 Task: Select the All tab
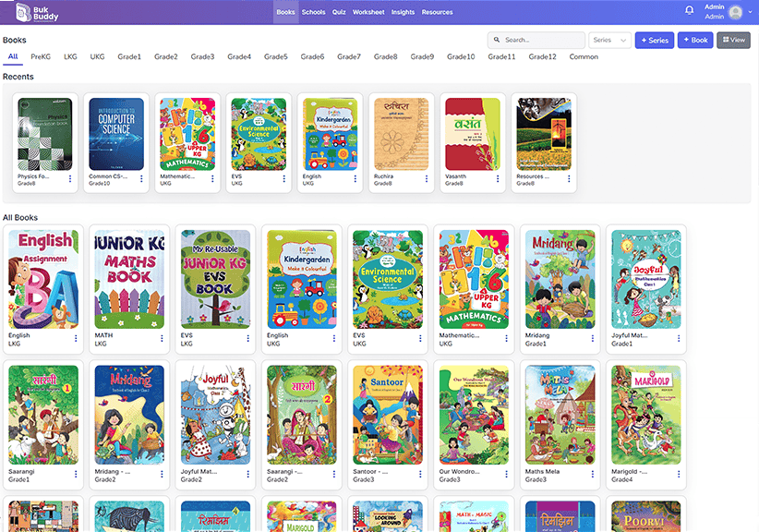(x=13, y=56)
